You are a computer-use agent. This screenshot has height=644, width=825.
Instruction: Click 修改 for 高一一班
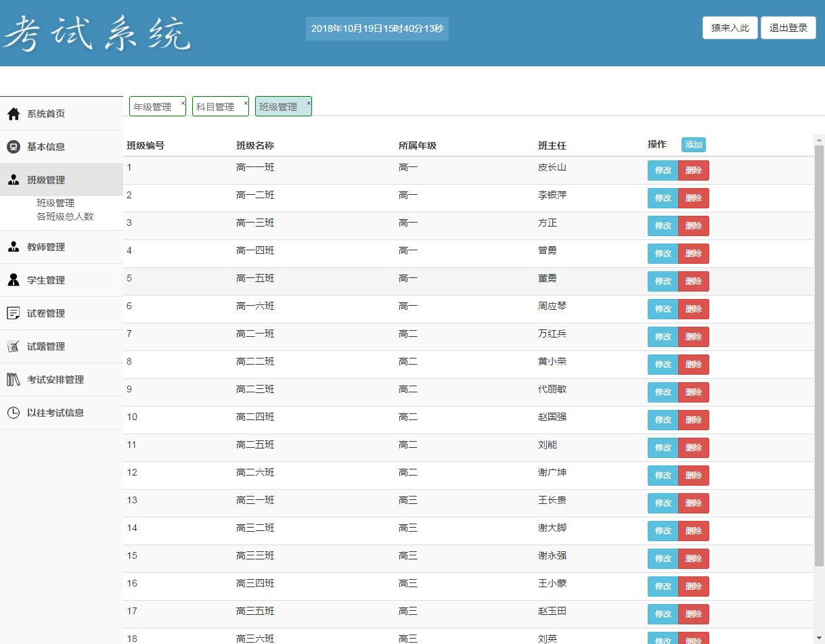(x=662, y=170)
